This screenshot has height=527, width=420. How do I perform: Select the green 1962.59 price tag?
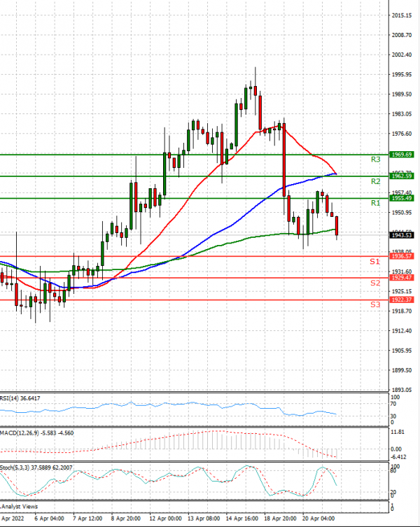click(401, 176)
